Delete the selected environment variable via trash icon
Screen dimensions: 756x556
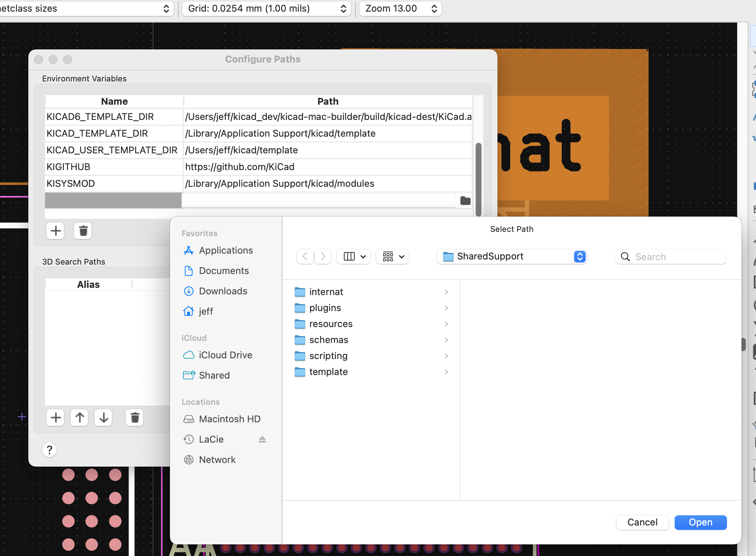tap(83, 231)
